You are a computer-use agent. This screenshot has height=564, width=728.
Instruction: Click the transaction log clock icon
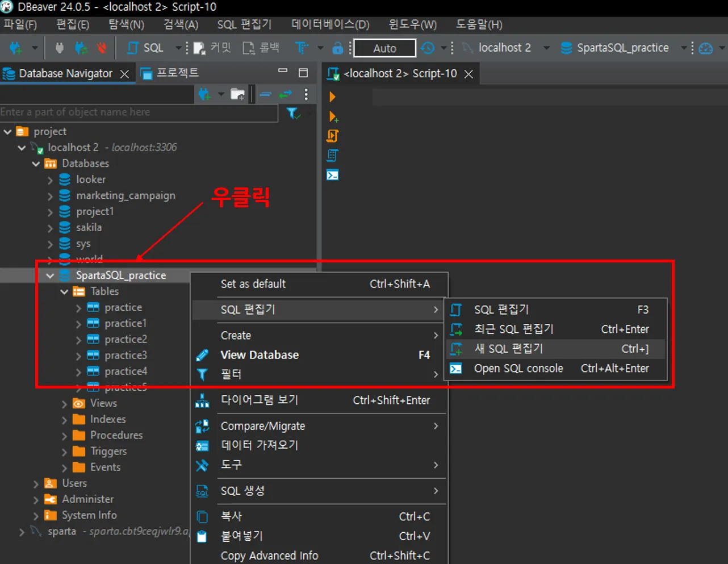(x=428, y=48)
